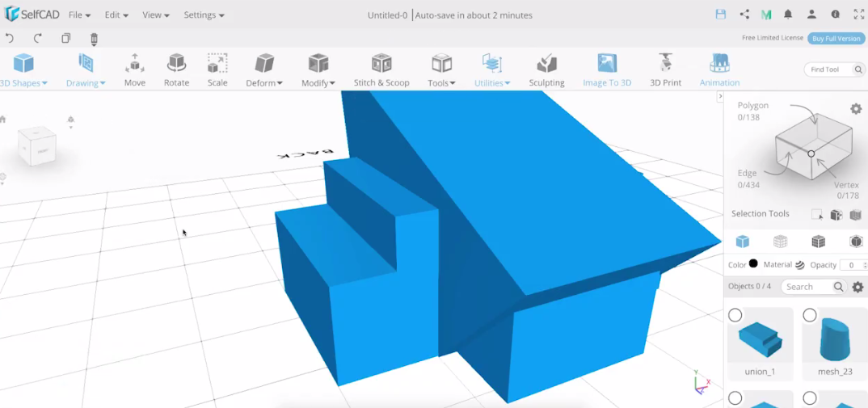The height and width of the screenshot is (408, 868).
Task: Redo the last action
Action: (x=38, y=38)
